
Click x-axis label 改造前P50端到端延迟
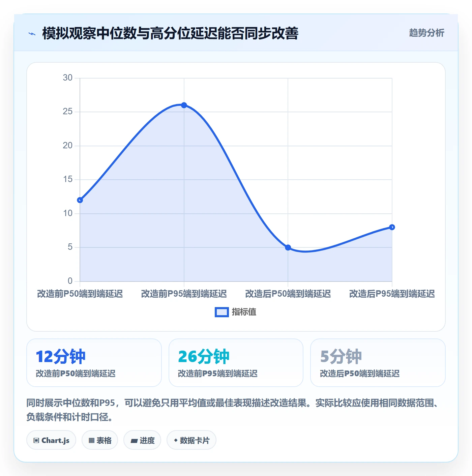click(x=80, y=294)
